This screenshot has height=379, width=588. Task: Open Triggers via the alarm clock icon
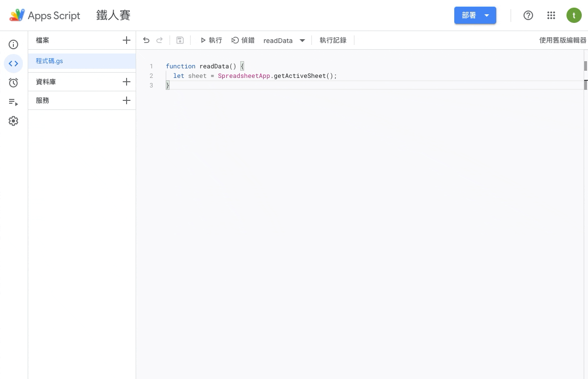[13, 83]
